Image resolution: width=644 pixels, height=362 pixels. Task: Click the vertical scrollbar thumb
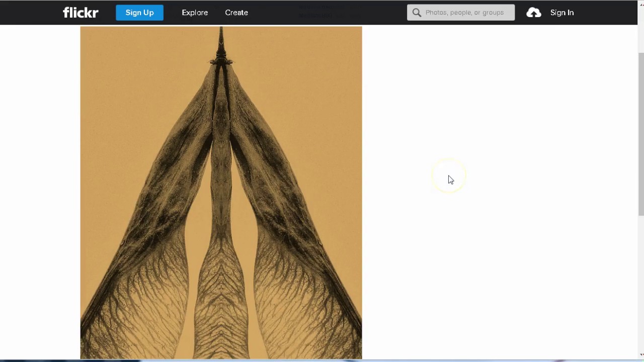point(641,133)
